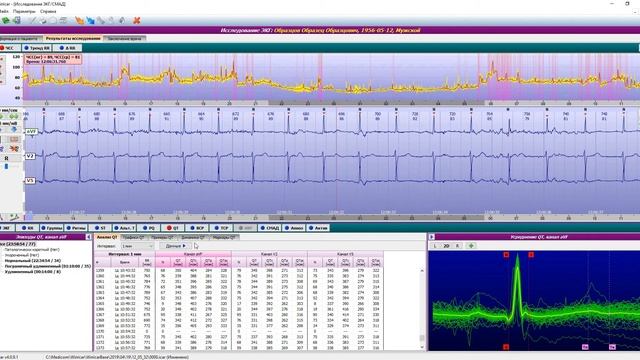This screenshot has height=360, width=640.
Task: Open the Результаты исследования tab
Action: click(x=73, y=38)
